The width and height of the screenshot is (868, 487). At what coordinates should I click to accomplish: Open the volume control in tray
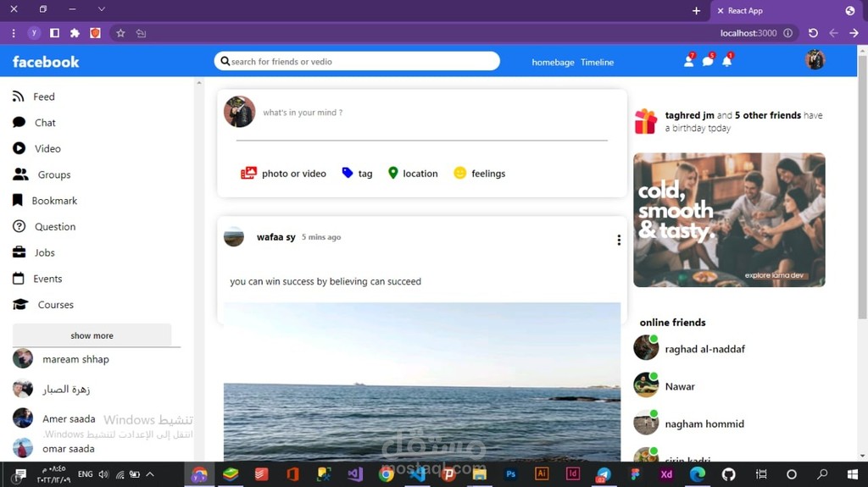tap(103, 474)
